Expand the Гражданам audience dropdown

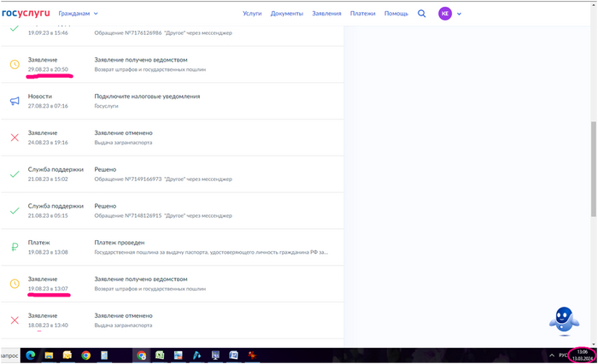pos(79,14)
